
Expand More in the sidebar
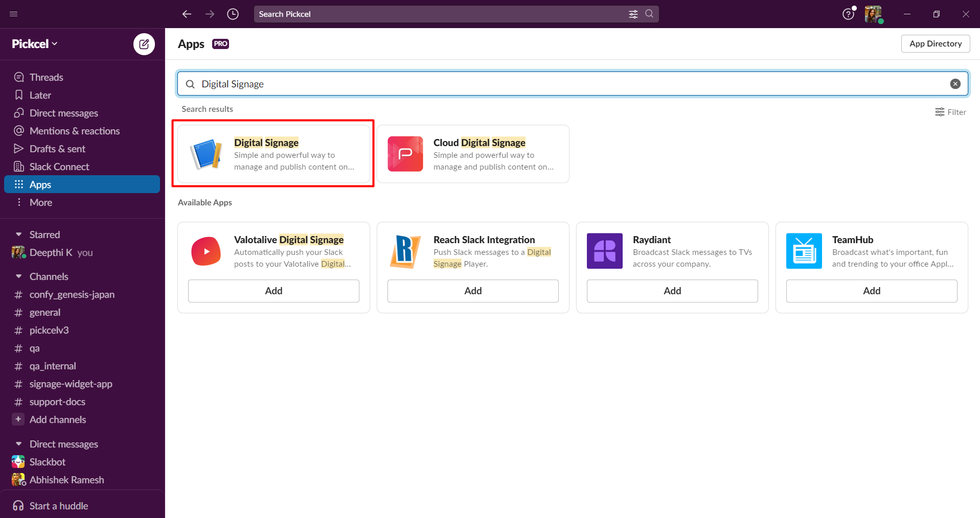click(82, 202)
